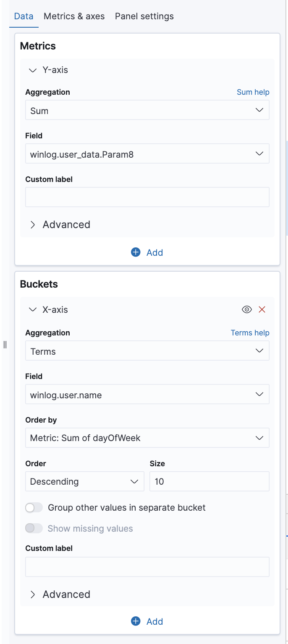Open the Terms help link
Viewport: 288px width, 644px height.
(250, 333)
